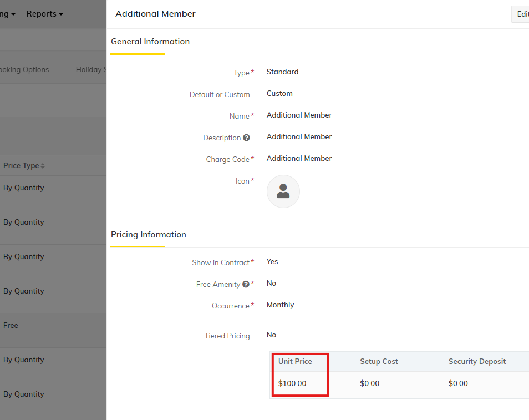Open the partially hidden menu left of Reports

8,14
